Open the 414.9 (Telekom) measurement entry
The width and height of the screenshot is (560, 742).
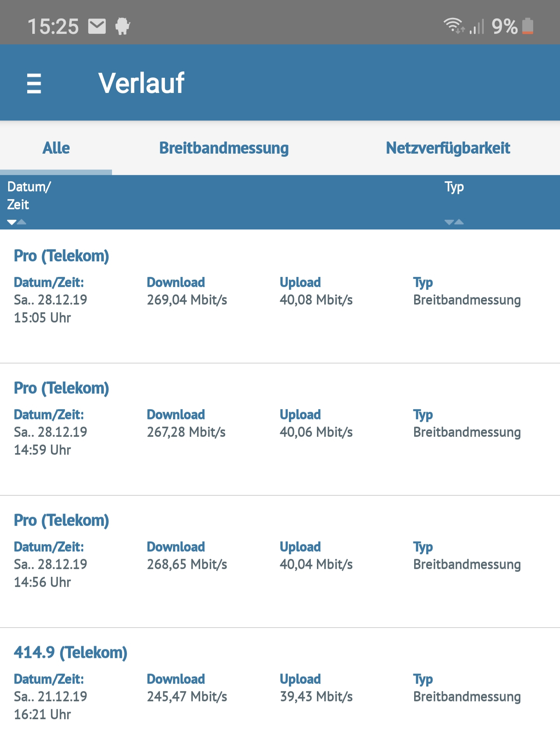click(280, 685)
